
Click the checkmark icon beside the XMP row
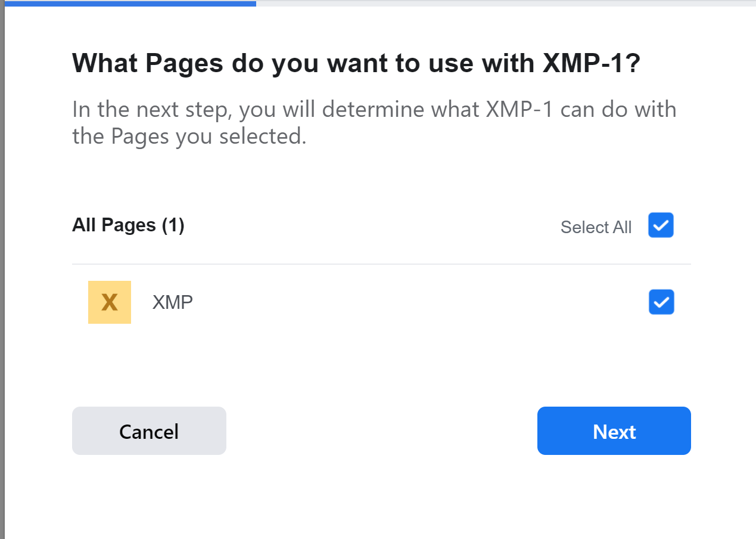(661, 302)
